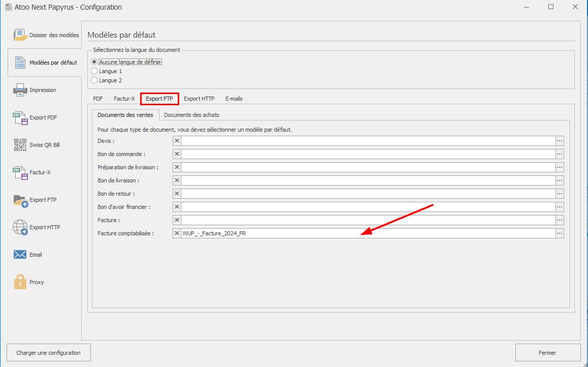Clear the Facture comptabilisée model with X
This screenshot has height=367, width=588.
pos(177,233)
